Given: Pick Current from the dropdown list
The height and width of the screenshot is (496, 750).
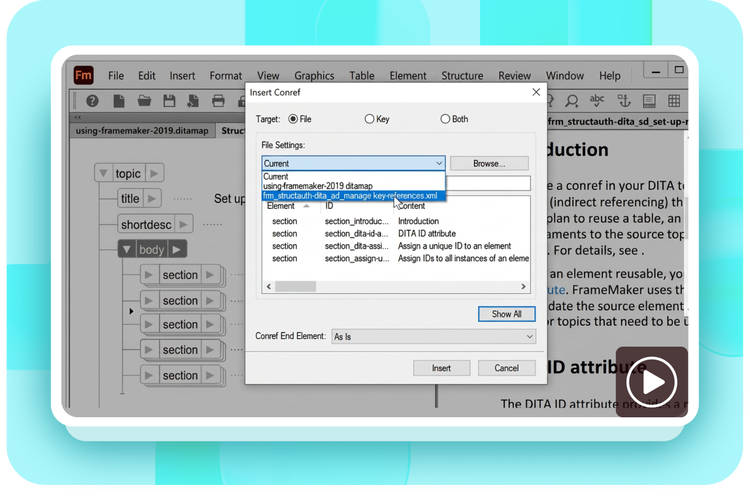Looking at the screenshot, I should tap(353, 176).
